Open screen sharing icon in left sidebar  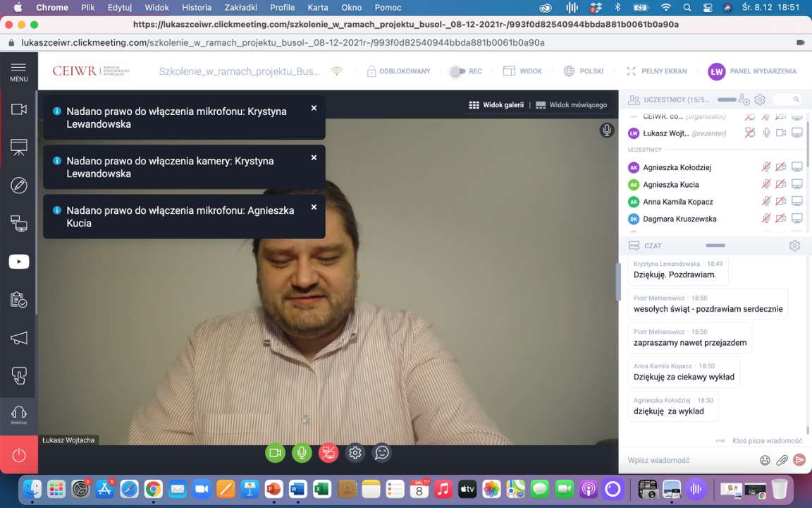19,224
